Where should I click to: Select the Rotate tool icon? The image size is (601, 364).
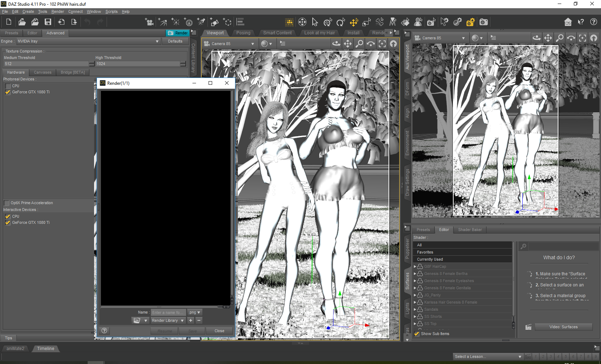coord(341,22)
